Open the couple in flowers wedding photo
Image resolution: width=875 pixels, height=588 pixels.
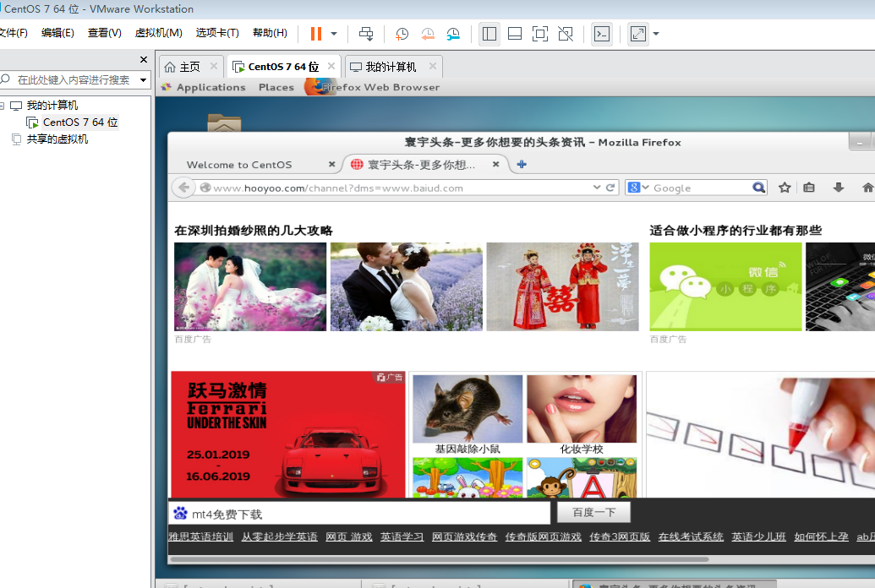point(250,286)
